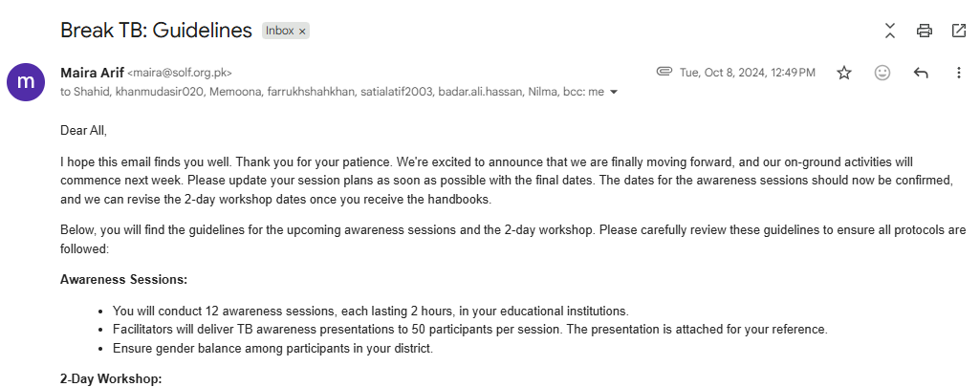
Task: Click the purple sender avatar
Action: pos(26,82)
